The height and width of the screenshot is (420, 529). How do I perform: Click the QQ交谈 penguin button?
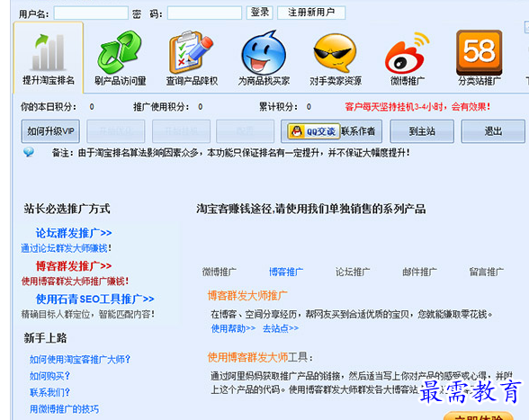coord(313,131)
